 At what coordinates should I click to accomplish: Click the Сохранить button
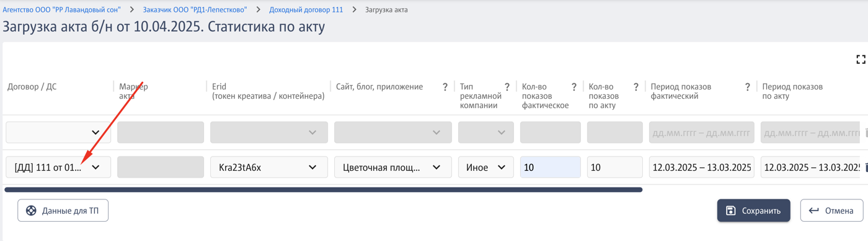point(753,211)
